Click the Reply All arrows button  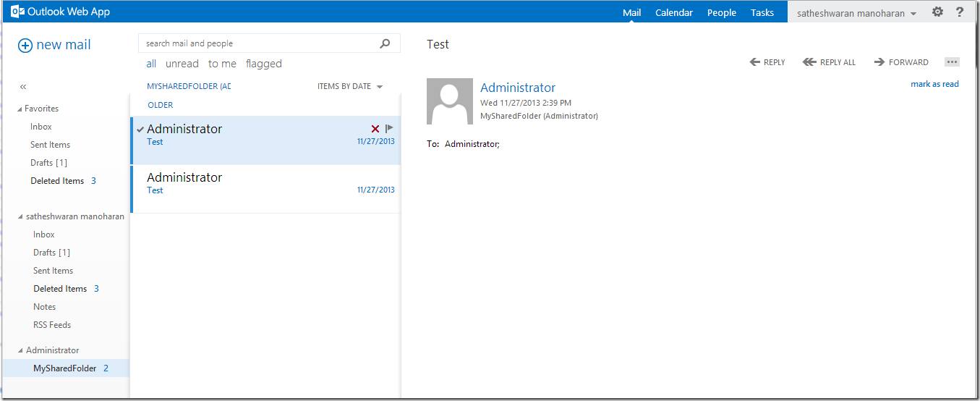pos(829,62)
